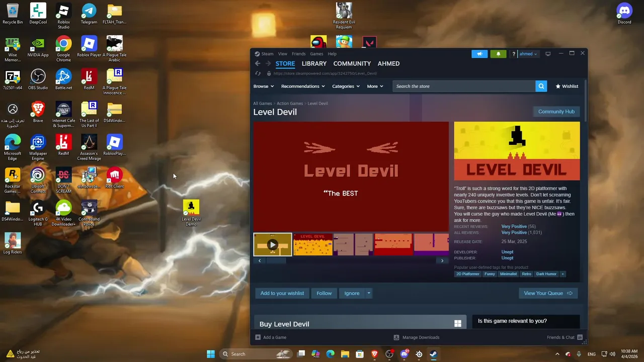Click the plus button after the tags

tap(562, 274)
